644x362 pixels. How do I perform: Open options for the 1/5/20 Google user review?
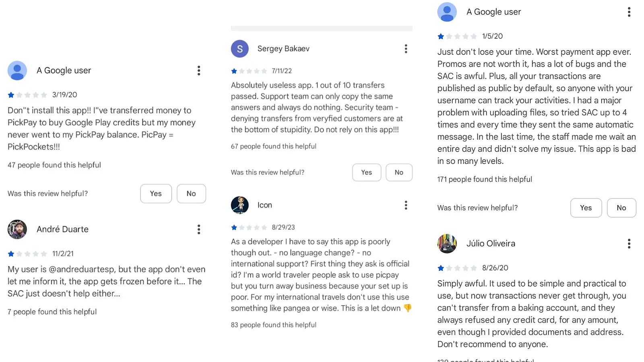tap(629, 12)
